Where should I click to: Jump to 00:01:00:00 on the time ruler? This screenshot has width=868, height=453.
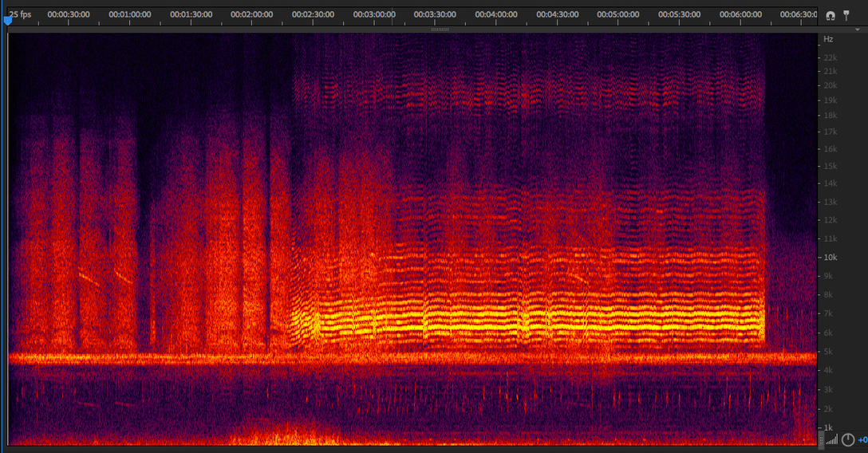pos(129,15)
